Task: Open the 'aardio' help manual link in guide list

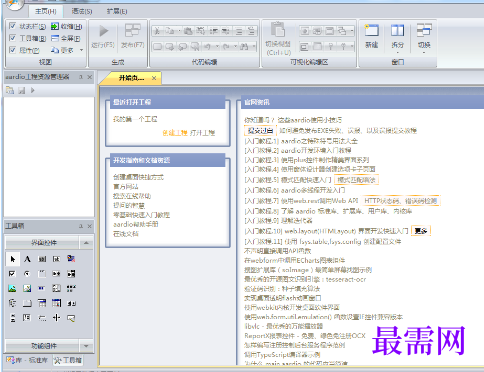Action: (x=136, y=224)
